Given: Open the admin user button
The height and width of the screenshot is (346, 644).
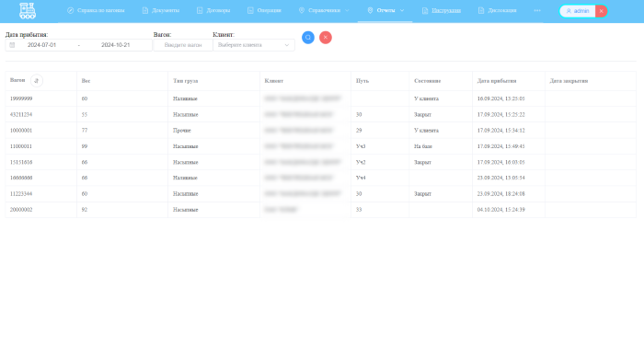Looking at the screenshot, I should tap(578, 11).
